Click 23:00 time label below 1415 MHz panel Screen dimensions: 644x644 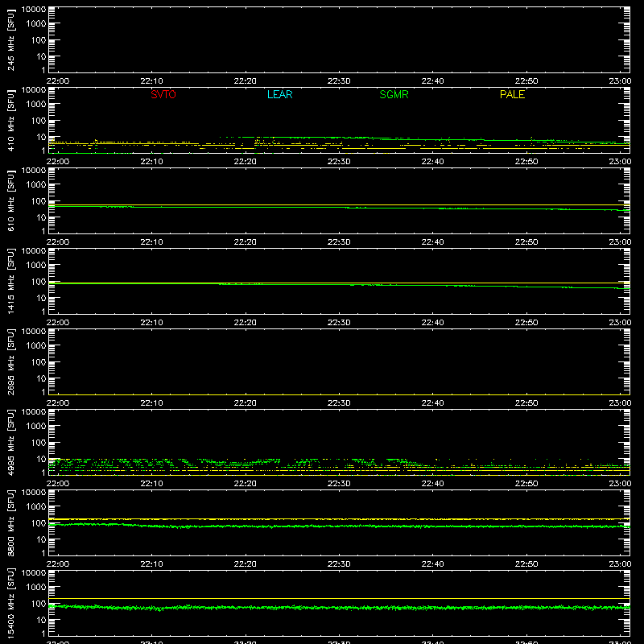click(x=620, y=323)
